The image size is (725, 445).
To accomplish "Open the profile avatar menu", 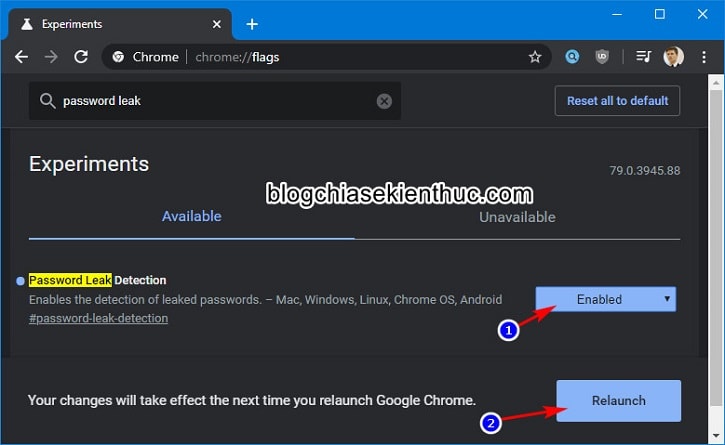I will [673, 57].
